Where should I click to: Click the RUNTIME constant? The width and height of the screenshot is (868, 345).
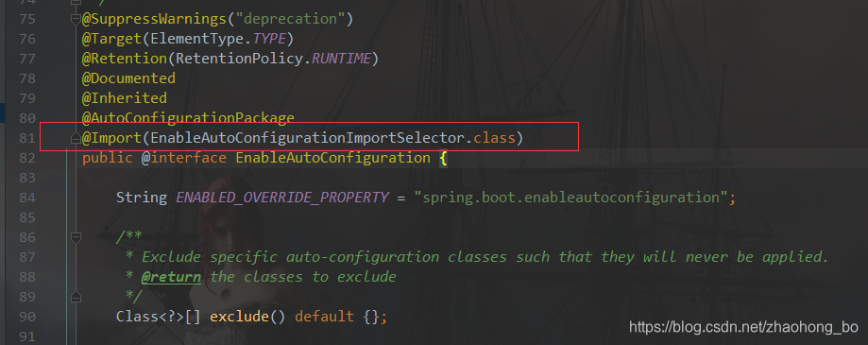342,59
